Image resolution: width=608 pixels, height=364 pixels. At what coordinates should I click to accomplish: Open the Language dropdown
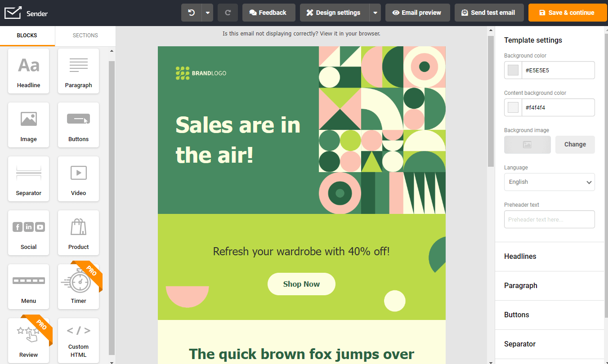[550, 182]
